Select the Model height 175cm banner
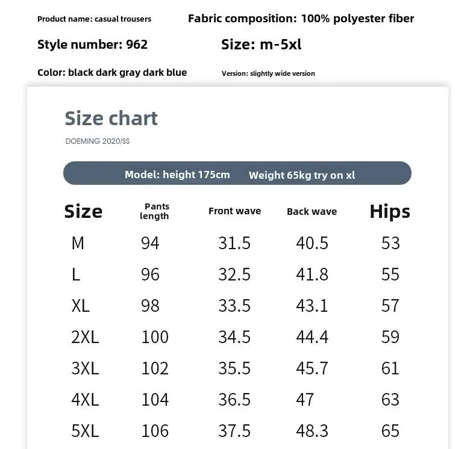 point(237,173)
